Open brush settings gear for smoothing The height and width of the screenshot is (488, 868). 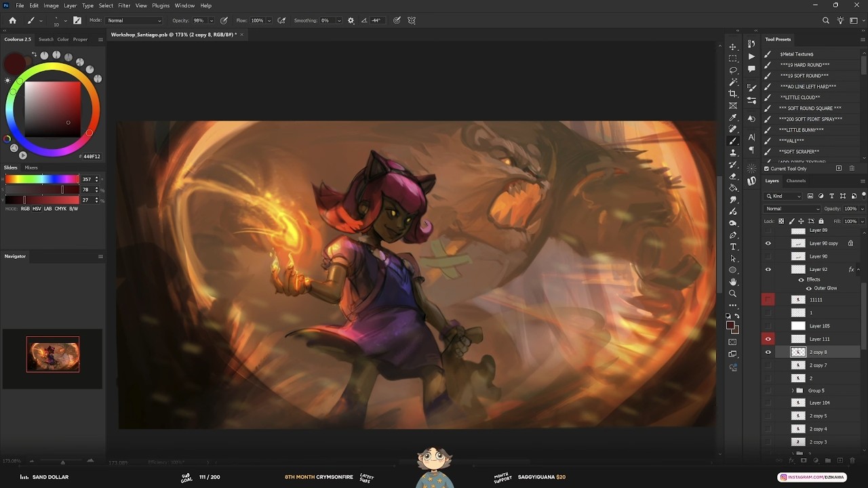351,20
